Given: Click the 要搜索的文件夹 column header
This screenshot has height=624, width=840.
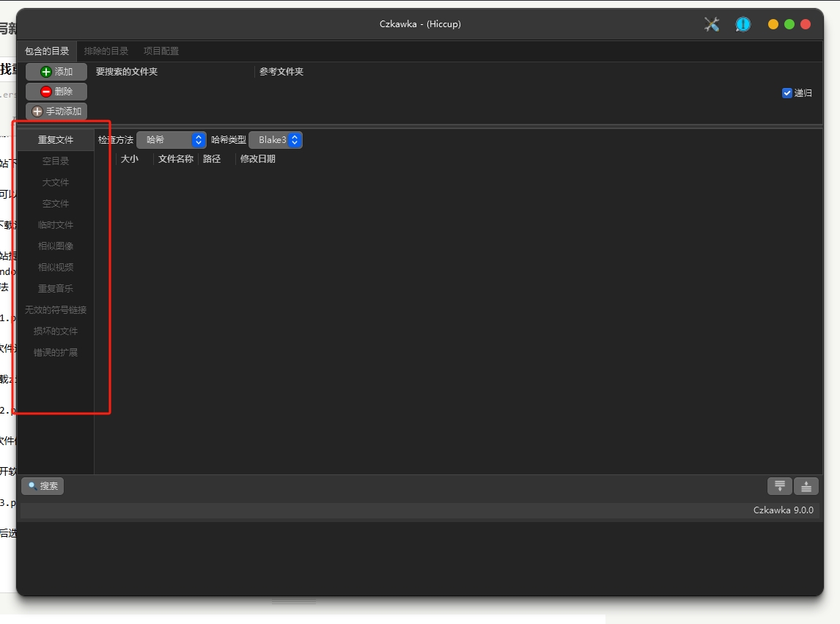Looking at the screenshot, I should click(126, 72).
